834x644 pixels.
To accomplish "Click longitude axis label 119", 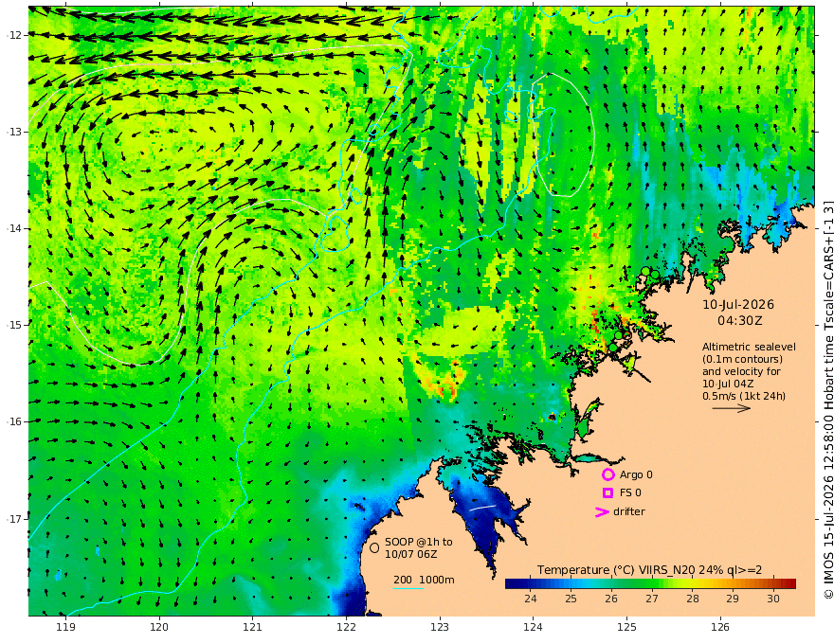I will pyautogui.click(x=65, y=627).
